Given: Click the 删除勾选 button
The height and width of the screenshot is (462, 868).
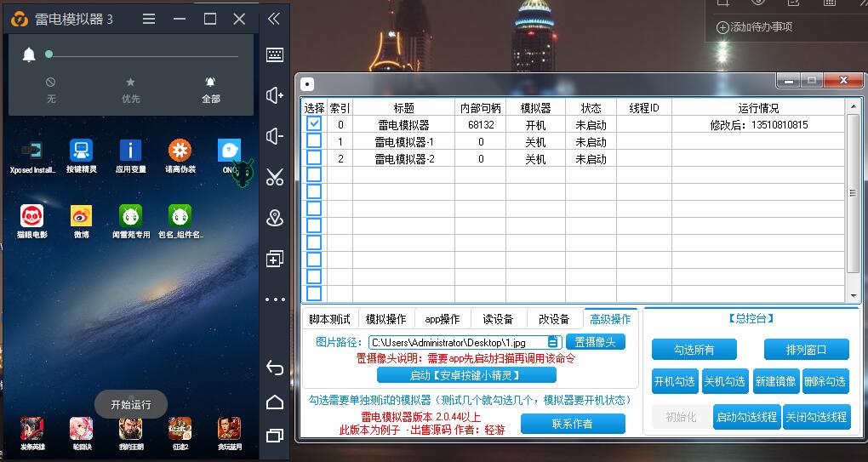Looking at the screenshot, I should click(825, 381).
